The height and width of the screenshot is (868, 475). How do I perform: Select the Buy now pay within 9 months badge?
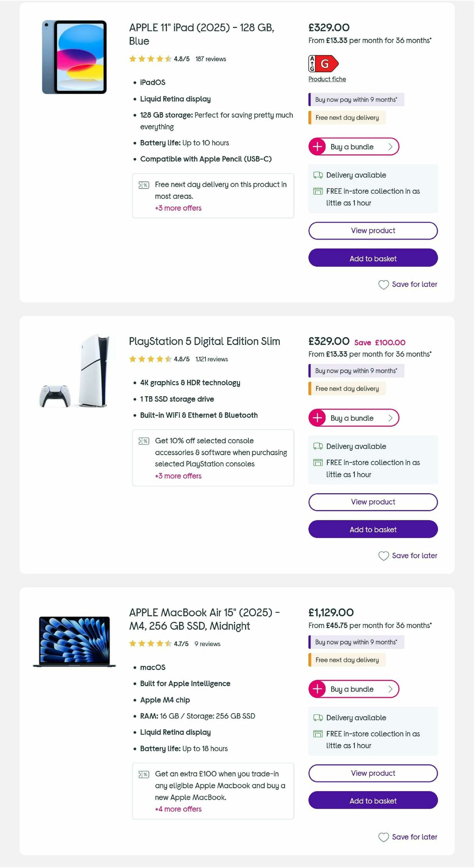[x=355, y=99]
